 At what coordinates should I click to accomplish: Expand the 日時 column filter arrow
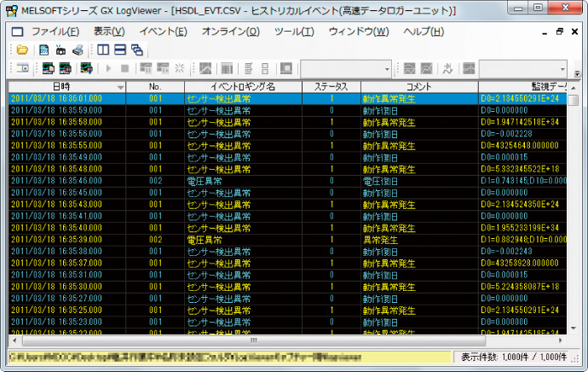120,87
